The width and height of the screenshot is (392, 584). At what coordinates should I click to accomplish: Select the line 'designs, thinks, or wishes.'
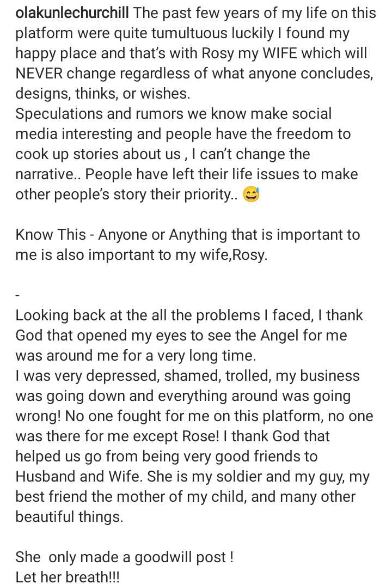click(103, 94)
